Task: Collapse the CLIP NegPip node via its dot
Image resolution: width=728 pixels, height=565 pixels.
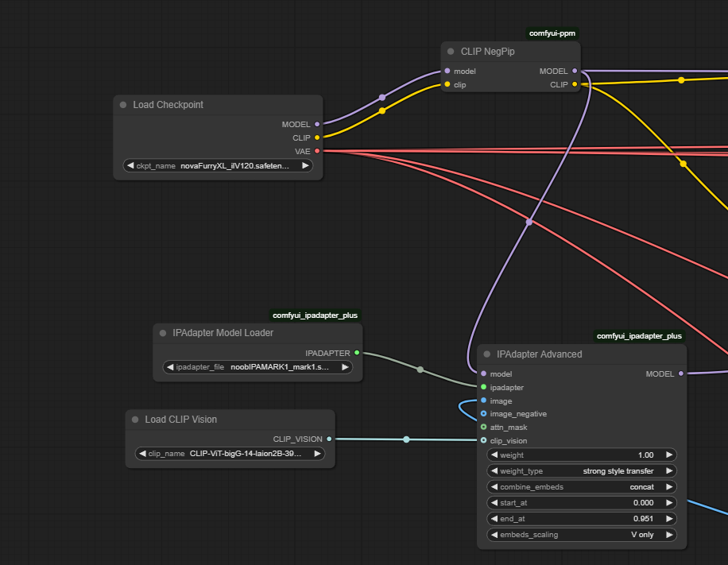Action: click(451, 52)
